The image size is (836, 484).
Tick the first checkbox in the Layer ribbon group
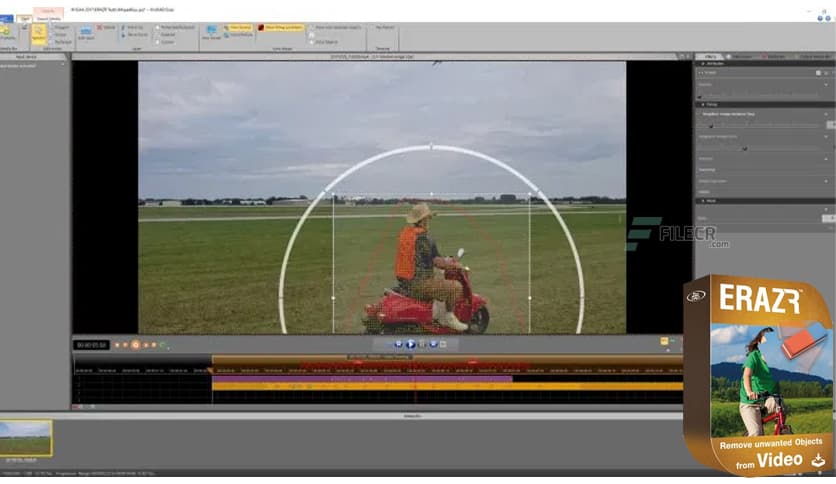pyautogui.click(x=159, y=27)
